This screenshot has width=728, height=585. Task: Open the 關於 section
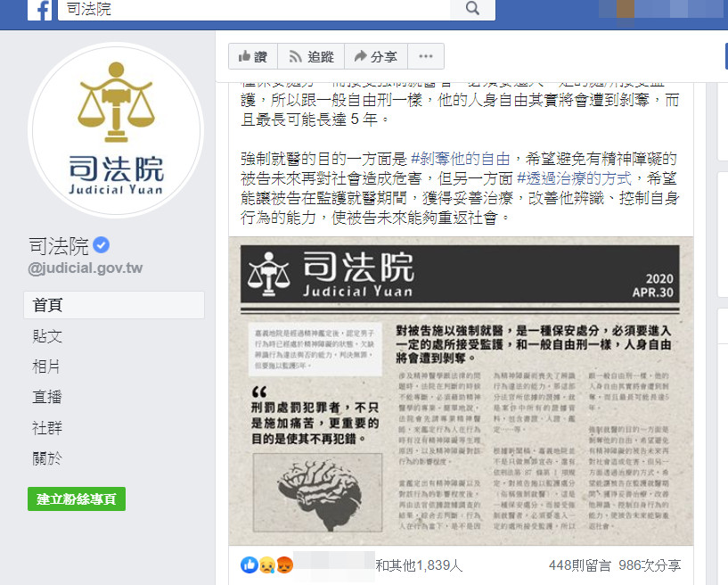click(47, 458)
